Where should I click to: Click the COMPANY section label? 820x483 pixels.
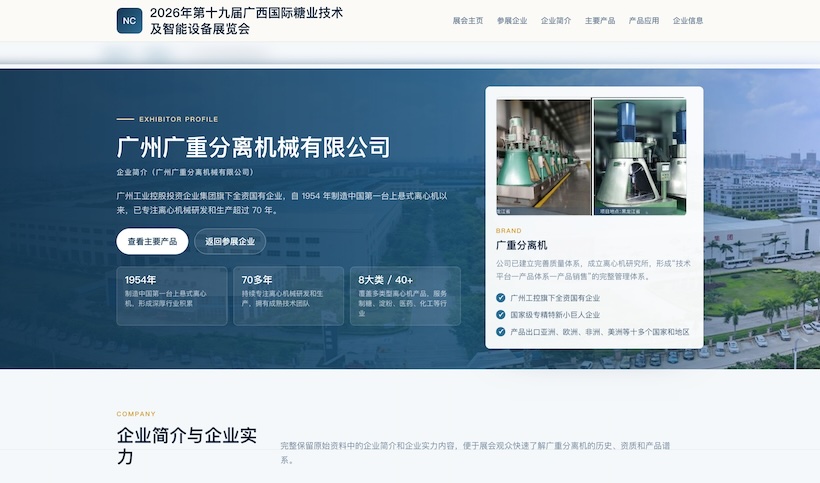point(136,413)
